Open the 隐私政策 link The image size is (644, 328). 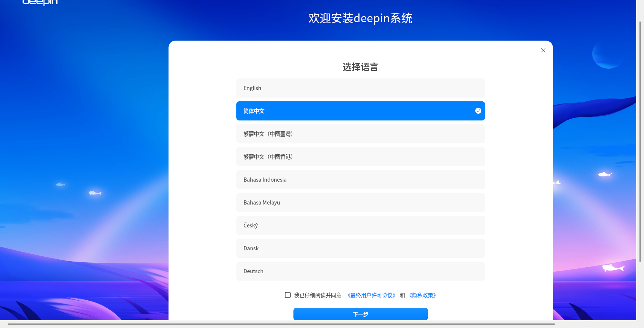click(422, 295)
